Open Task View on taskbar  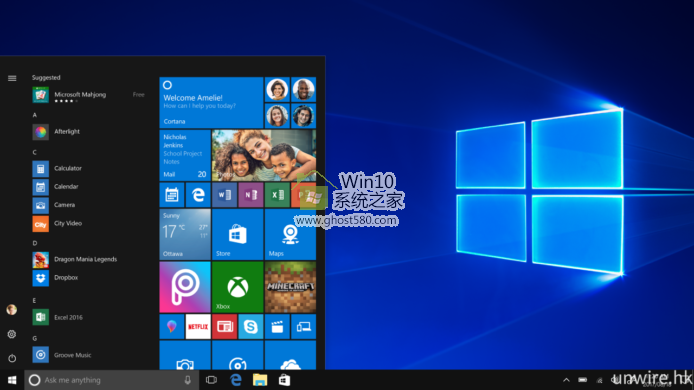click(212, 380)
